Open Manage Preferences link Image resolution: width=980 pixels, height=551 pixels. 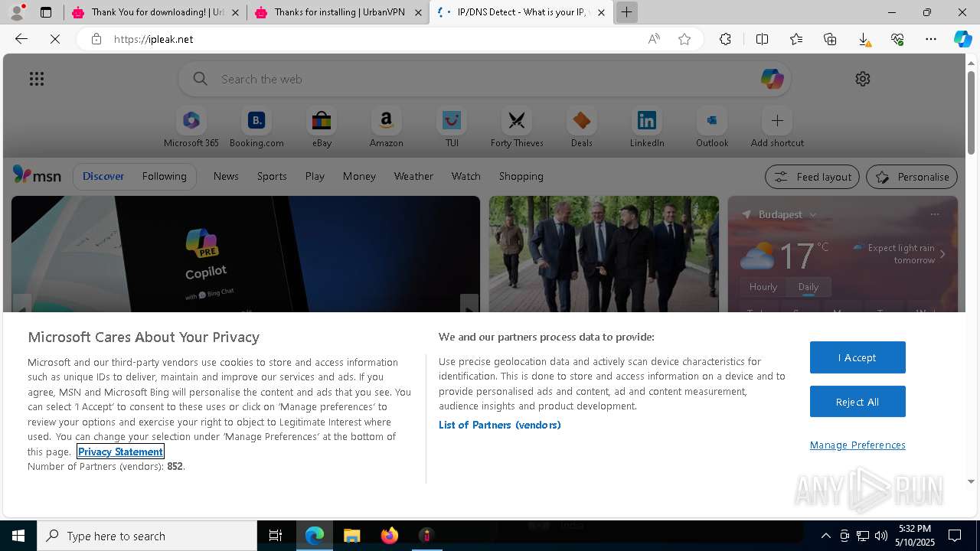[857, 445]
